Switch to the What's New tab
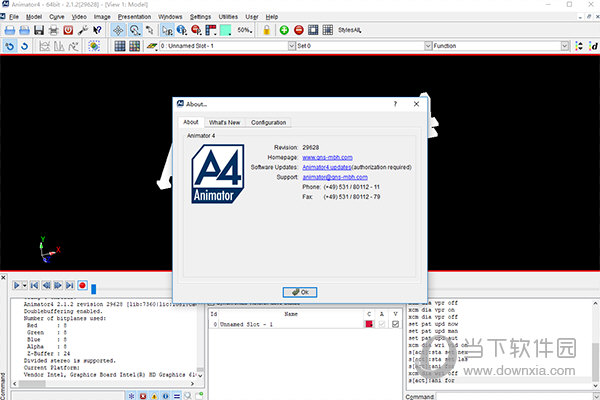Viewport: 600px width, 400px height. pyautogui.click(x=224, y=122)
